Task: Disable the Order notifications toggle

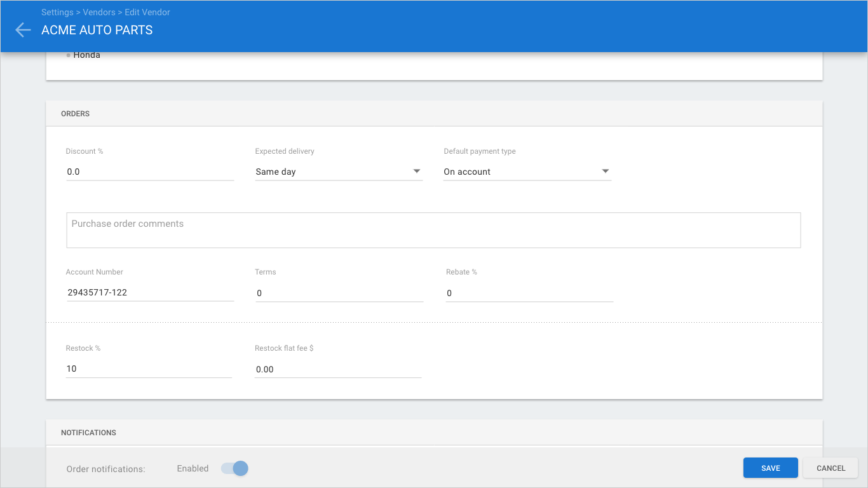Action: (234, 468)
